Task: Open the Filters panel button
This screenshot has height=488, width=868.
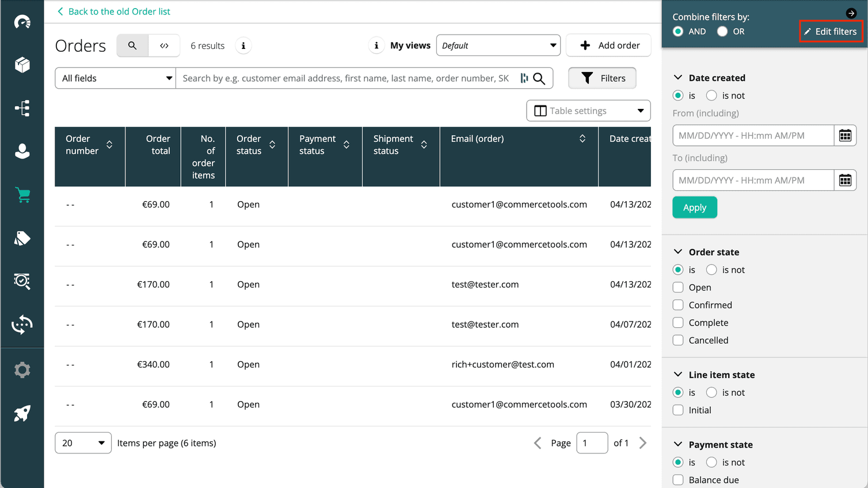Action: 602,78
